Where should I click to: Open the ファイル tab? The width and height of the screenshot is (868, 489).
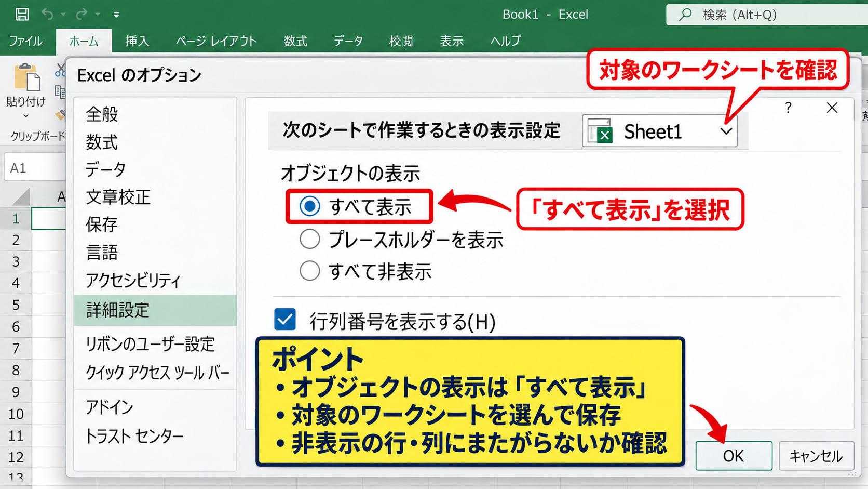[x=26, y=41]
